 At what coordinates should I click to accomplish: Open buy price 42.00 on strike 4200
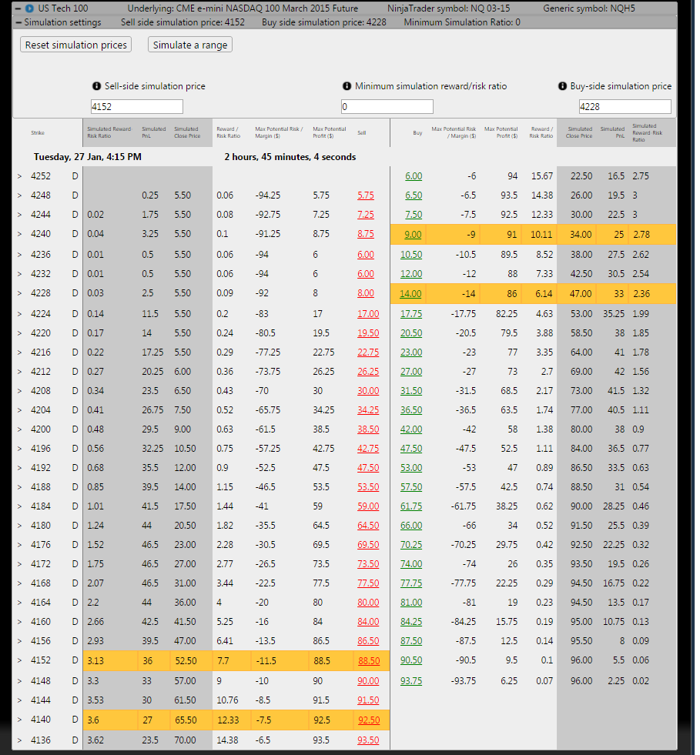pyautogui.click(x=411, y=429)
